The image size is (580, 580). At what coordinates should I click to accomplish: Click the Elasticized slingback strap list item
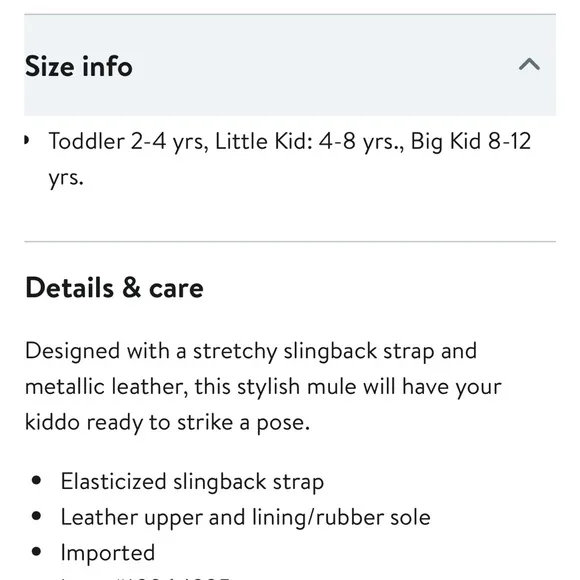[x=192, y=482]
